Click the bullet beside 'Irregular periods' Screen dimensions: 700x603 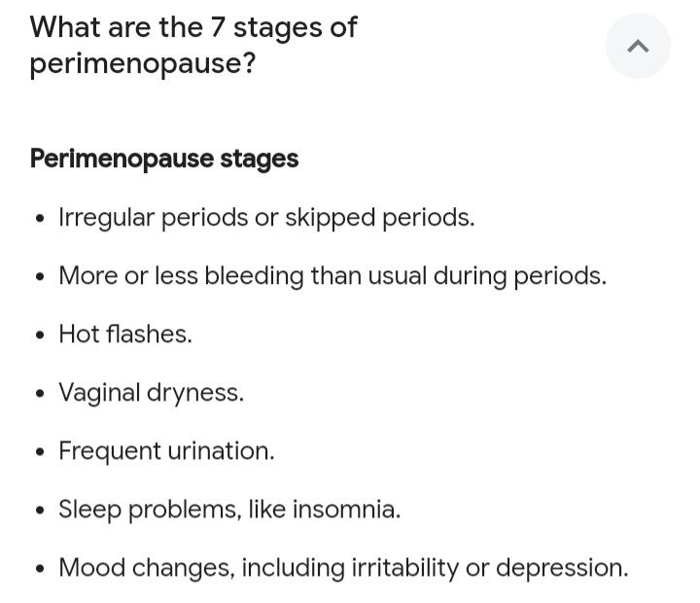click(x=39, y=219)
